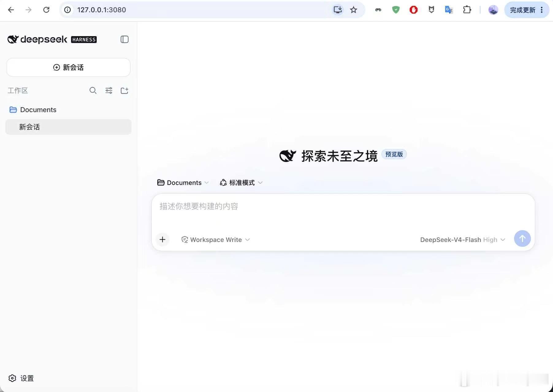Open the Workspace Write permission dropdown
Screen dimensions: 553x392
216,239
